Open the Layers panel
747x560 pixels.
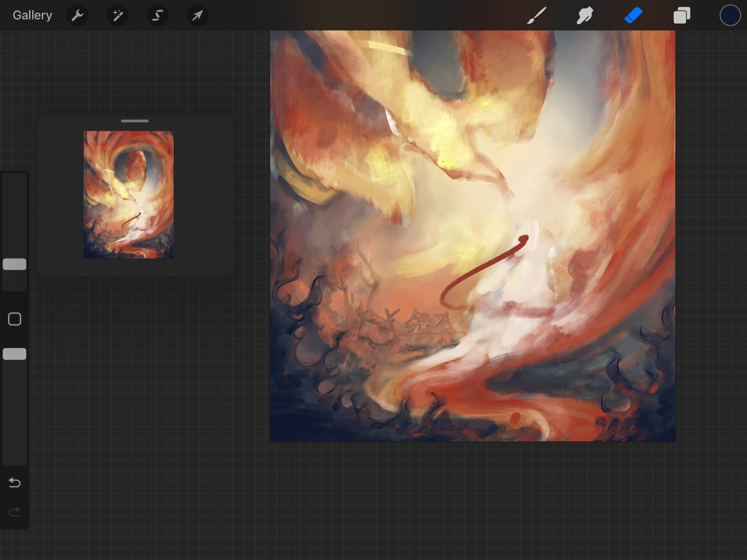coord(682,15)
